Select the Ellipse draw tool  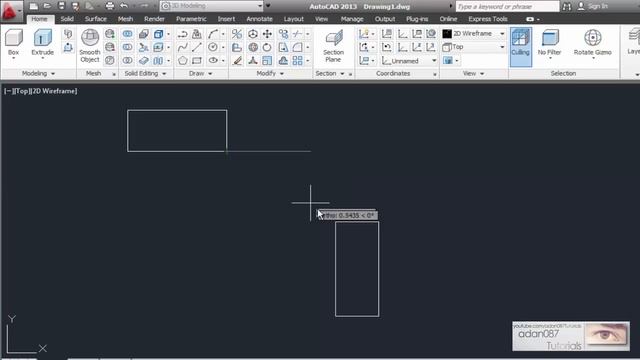point(213,60)
